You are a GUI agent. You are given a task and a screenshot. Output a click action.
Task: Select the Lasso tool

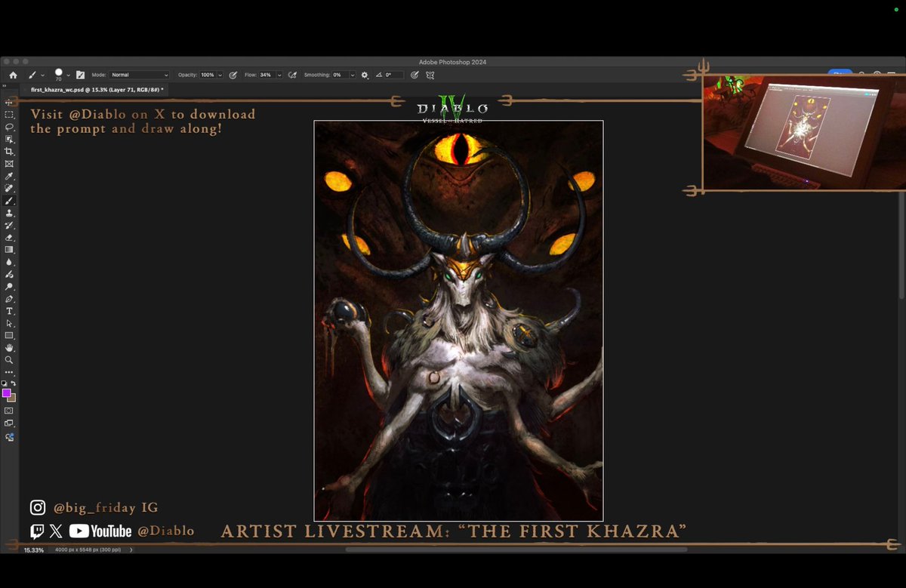tap(9, 127)
